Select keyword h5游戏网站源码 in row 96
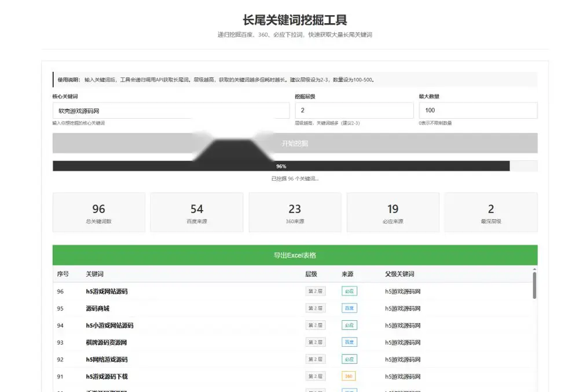This screenshot has width=579, height=392. pyautogui.click(x=107, y=291)
